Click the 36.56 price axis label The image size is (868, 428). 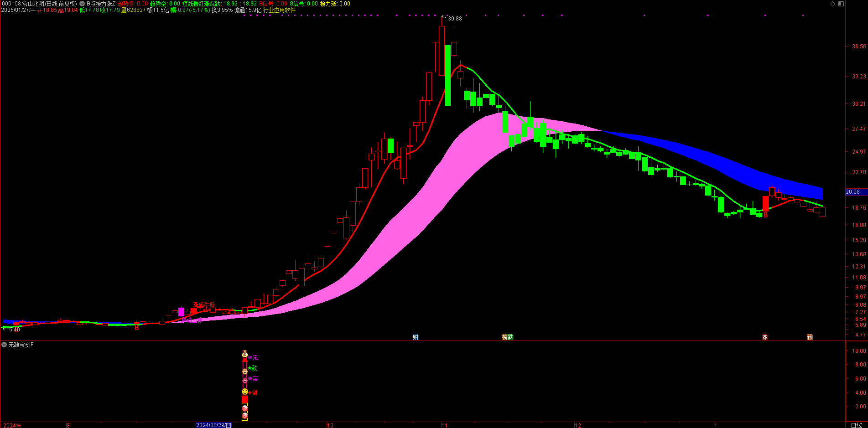point(859,46)
